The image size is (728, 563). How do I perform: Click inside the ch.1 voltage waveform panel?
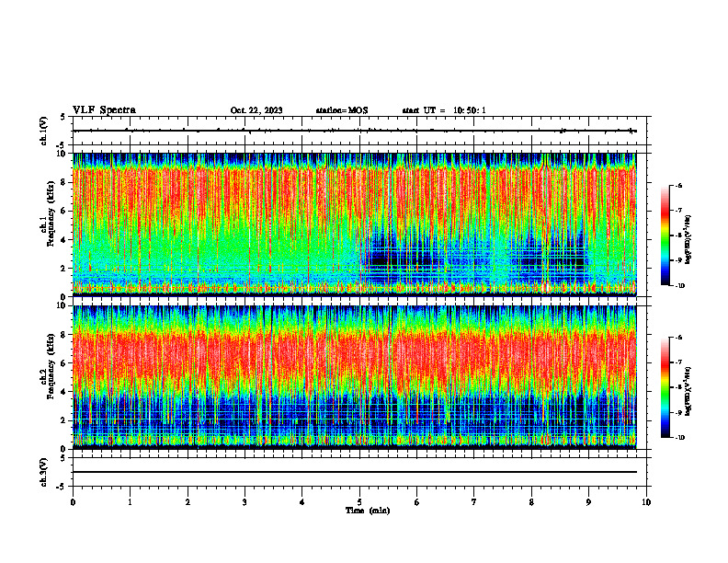359,131
